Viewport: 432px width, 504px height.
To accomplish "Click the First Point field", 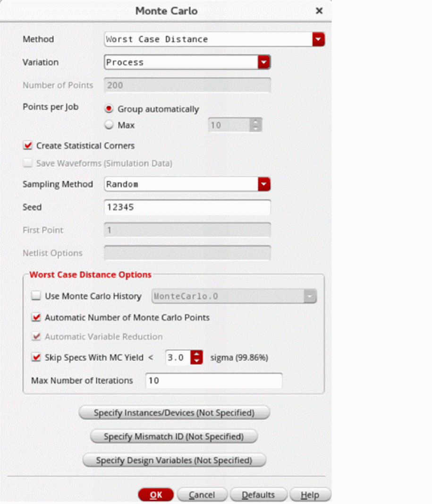I will 187,230.
